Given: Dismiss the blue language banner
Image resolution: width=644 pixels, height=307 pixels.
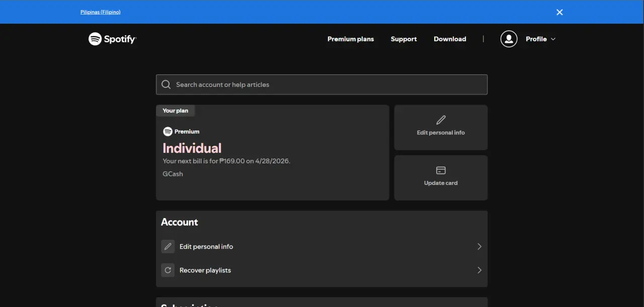Looking at the screenshot, I should click(x=559, y=12).
